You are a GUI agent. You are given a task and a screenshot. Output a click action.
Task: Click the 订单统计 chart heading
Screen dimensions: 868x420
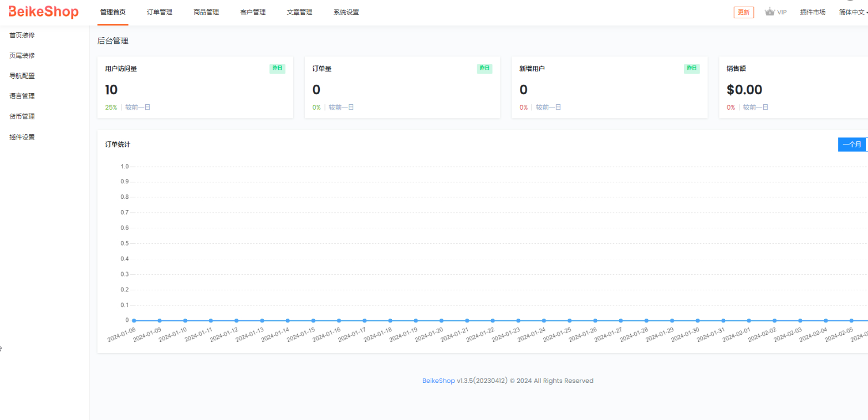coord(118,145)
